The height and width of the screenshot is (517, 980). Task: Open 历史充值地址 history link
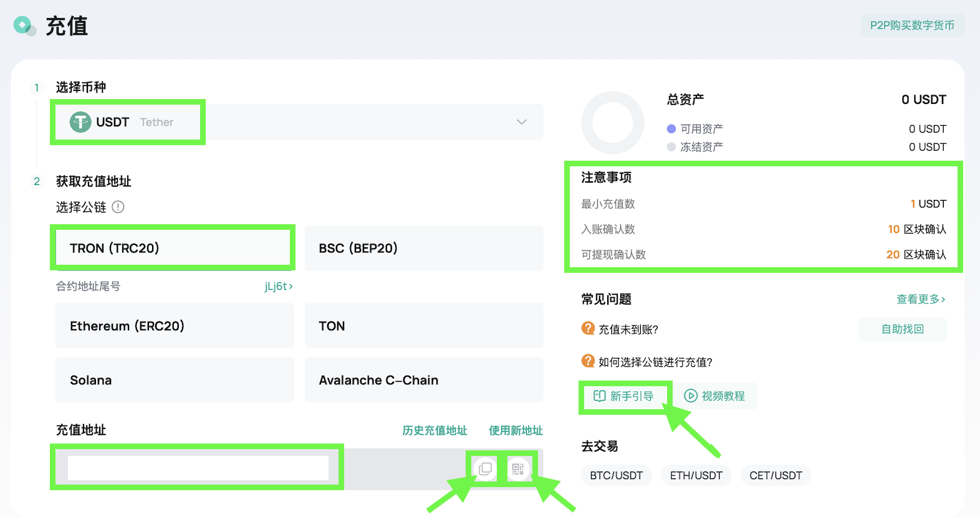435,430
